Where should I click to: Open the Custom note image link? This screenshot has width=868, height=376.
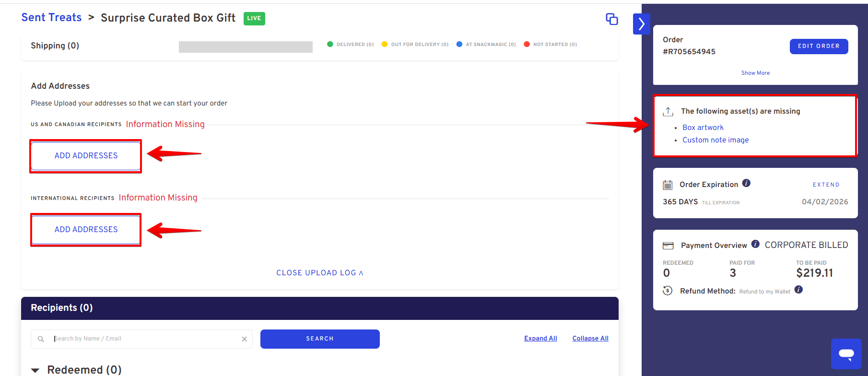715,140
